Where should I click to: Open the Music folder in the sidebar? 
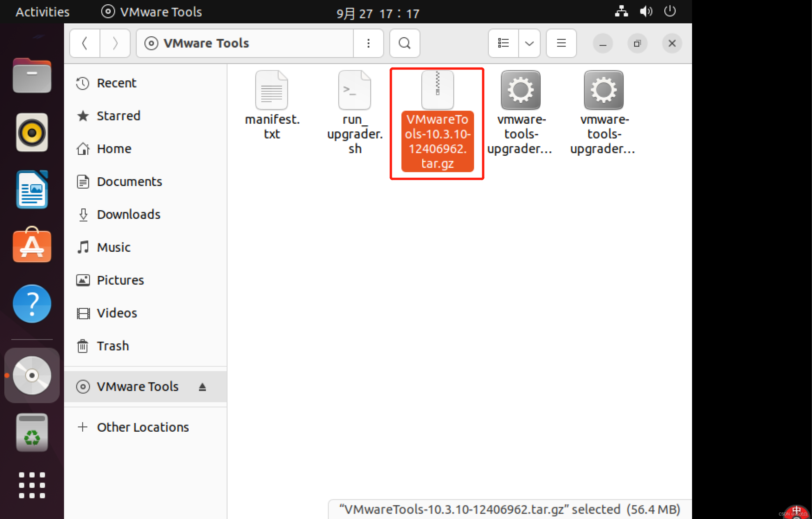click(x=145, y=247)
